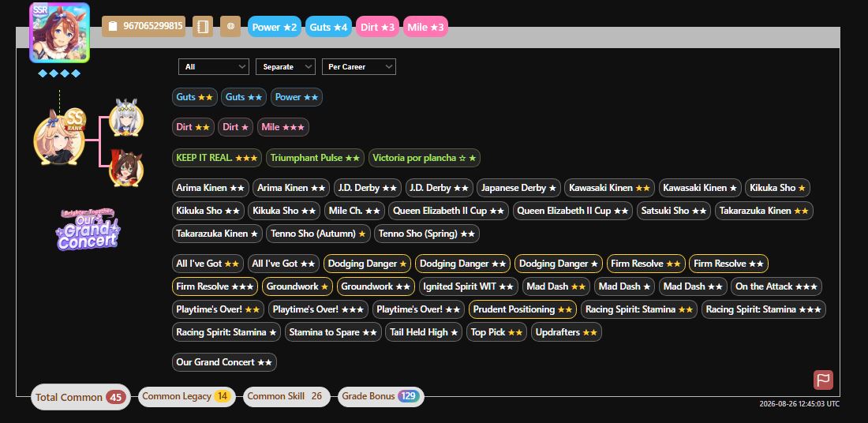The width and height of the screenshot is (868, 423).
Task: Click the Groundwork white ★★ tag
Action: (376, 286)
